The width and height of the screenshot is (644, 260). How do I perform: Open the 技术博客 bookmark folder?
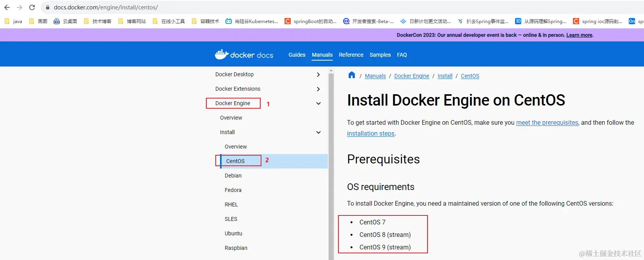tap(98, 22)
